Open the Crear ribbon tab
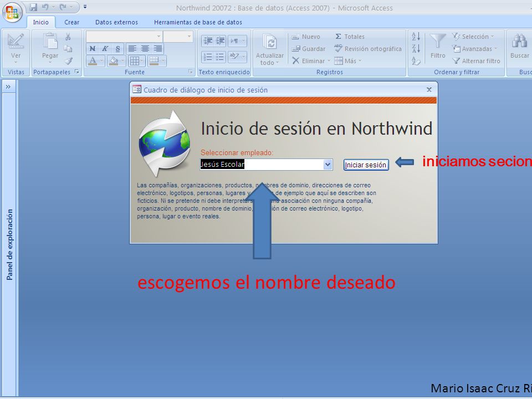 [x=71, y=22]
